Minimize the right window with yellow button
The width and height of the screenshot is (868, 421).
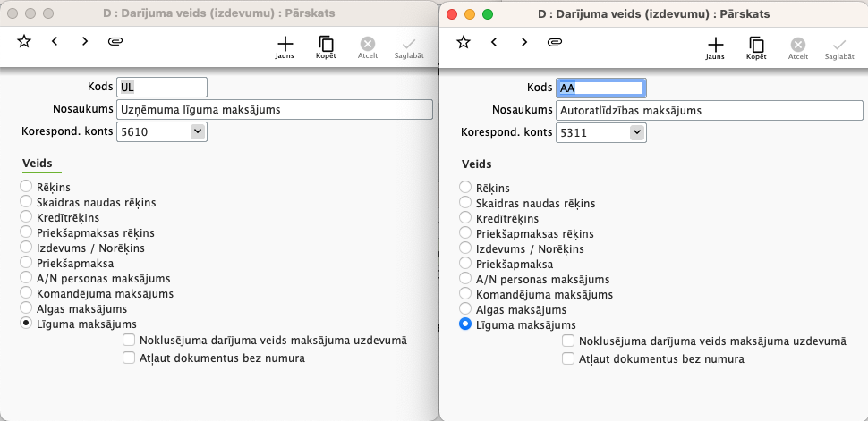pos(470,13)
